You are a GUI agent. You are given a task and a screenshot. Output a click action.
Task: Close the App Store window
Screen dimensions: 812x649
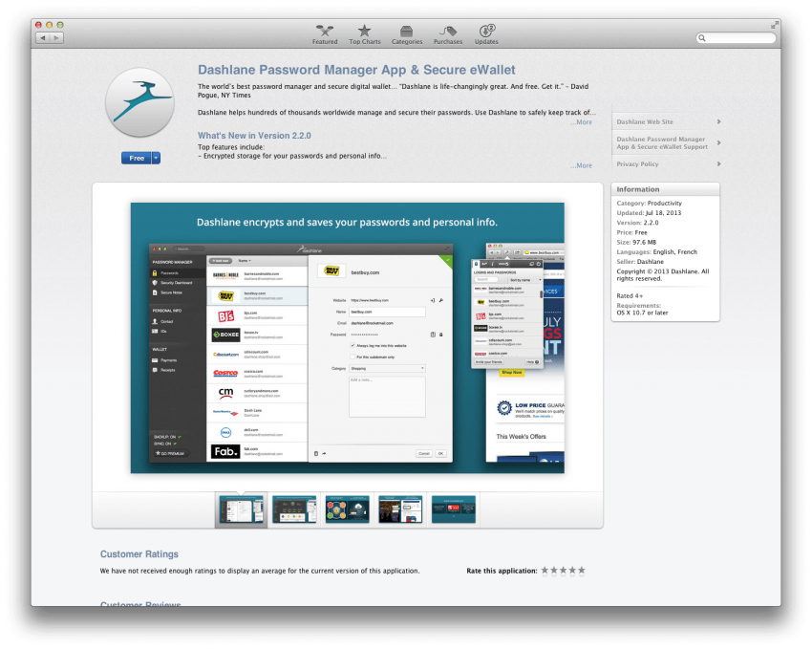coord(38,25)
